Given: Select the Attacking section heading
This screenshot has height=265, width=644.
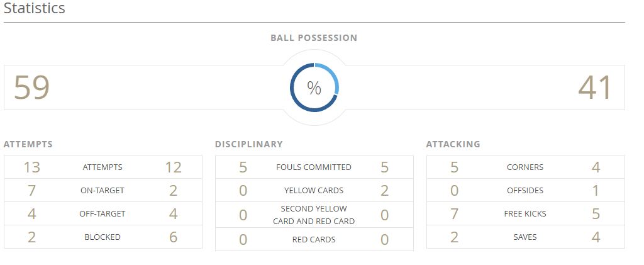Looking at the screenshot, I should click(x=453, y=144).
